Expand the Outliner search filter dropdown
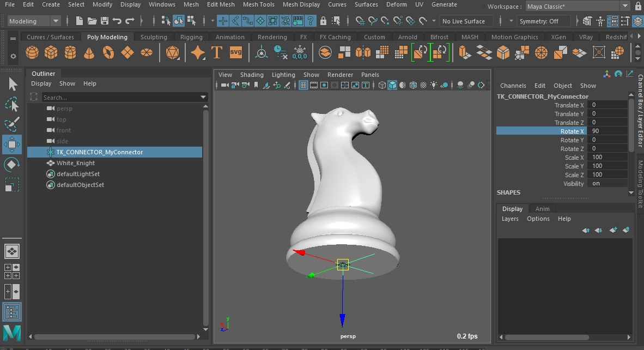The height and width of the screenshot is (350, 644). tap(203, 97)
